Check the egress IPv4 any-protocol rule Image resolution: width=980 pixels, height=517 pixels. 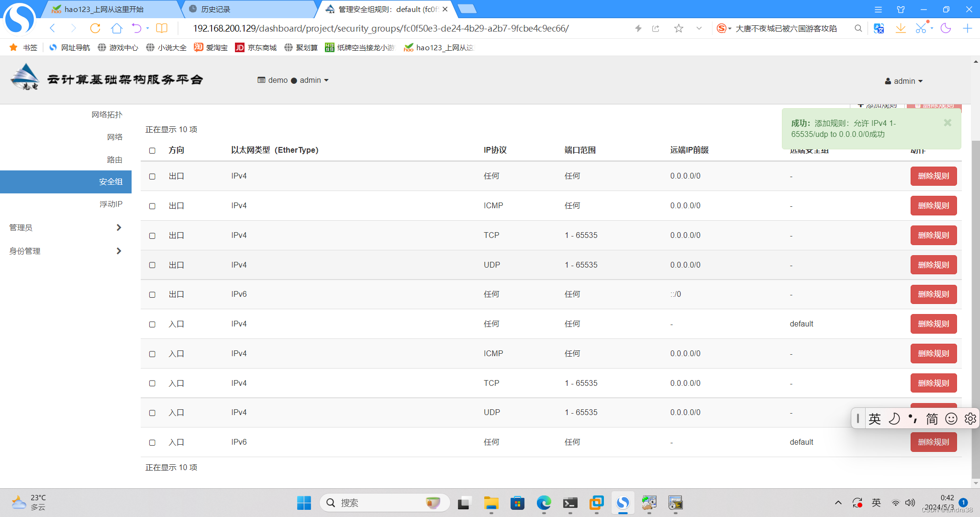click(152, 176)
